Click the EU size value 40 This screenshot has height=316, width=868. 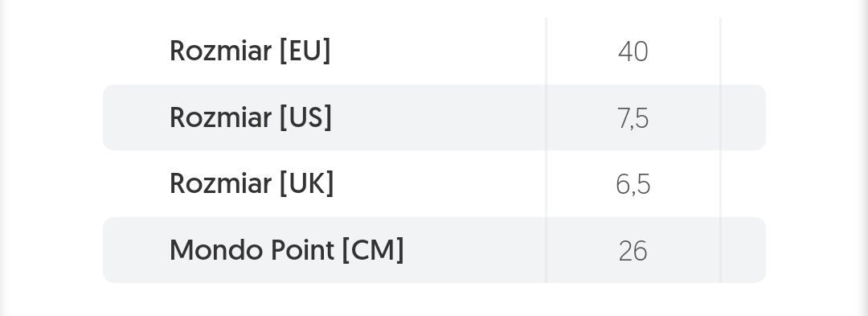[x=633, y=51]
